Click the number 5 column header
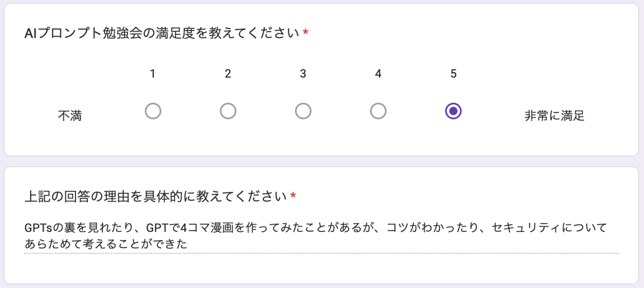Screen dimensions: 644x288 453,74
